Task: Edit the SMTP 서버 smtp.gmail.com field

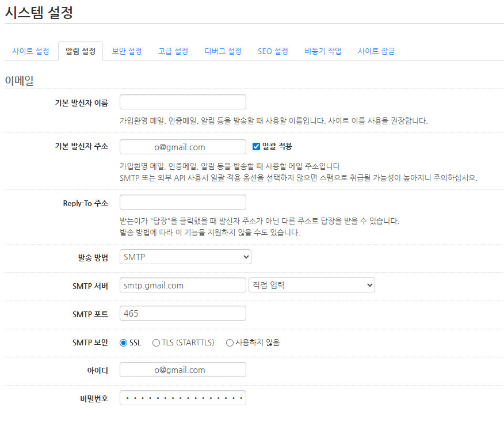Action: (182, 285)
